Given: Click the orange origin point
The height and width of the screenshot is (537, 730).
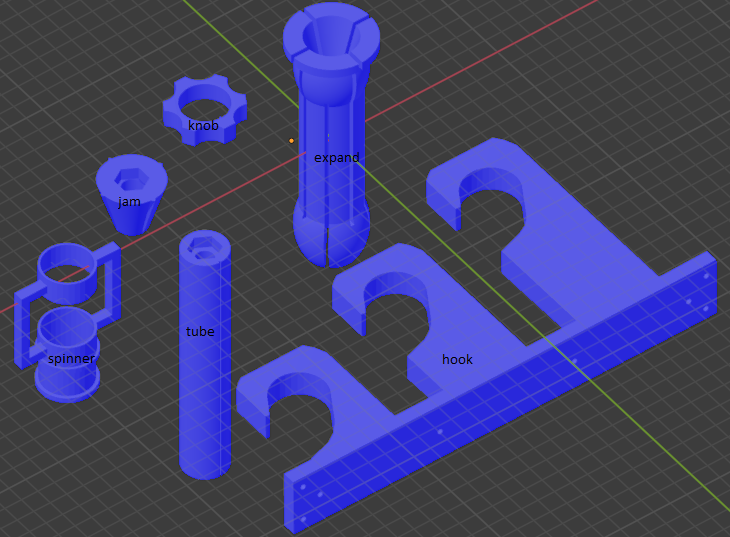Looking at the screenshot, I should click(291, 141).
